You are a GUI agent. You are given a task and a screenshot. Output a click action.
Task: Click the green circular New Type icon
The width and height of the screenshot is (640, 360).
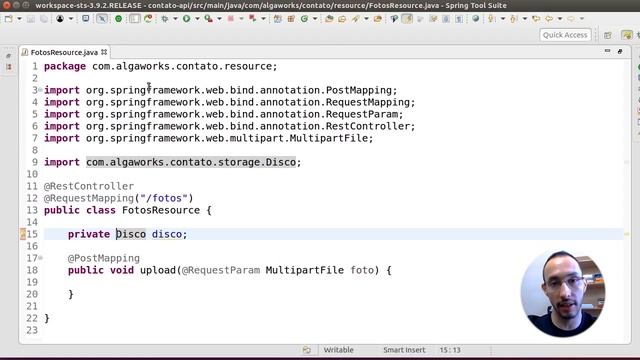304,19
